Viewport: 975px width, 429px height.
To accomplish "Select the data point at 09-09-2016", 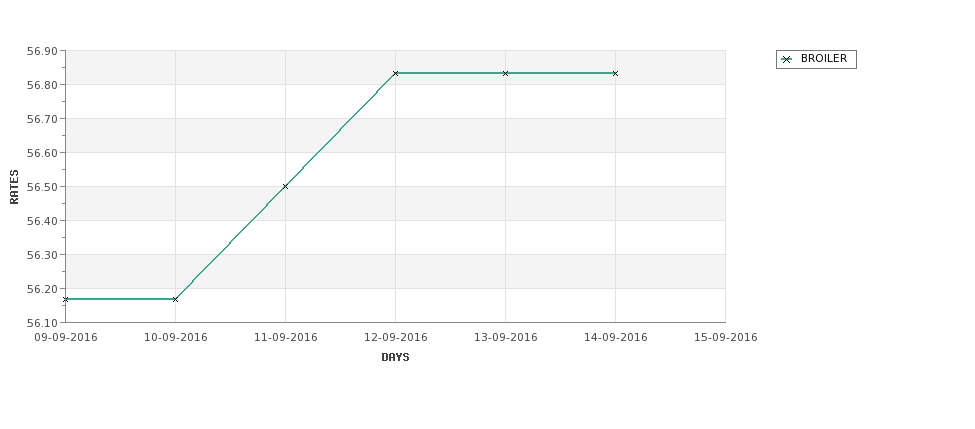I will tap(66, 300).
